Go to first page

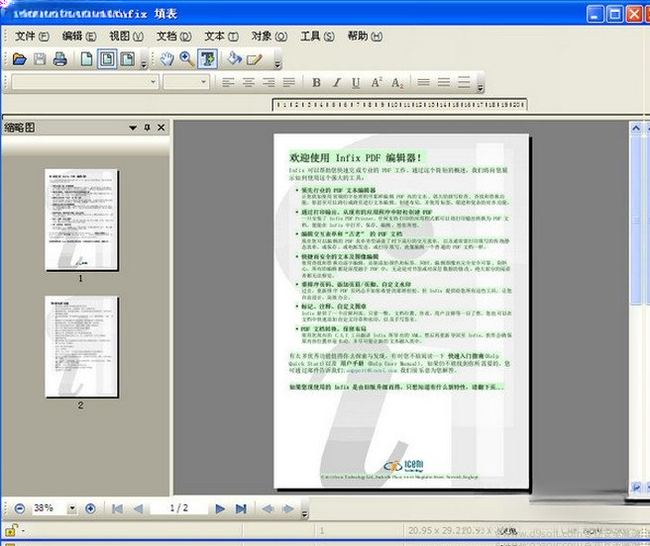click(117, 509)
